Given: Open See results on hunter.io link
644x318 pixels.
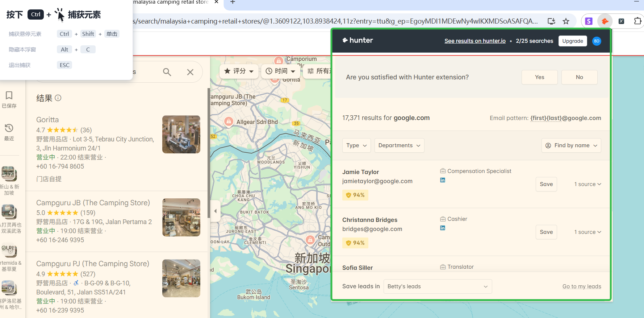Looking at the screenshot, I should 475,41.
